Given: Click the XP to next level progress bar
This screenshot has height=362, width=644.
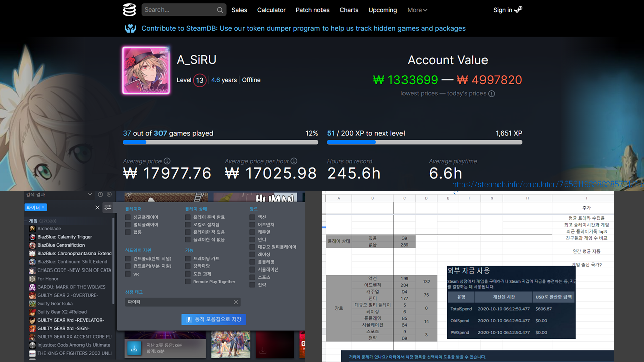Looking at the screenshot, I should point(425,142).
